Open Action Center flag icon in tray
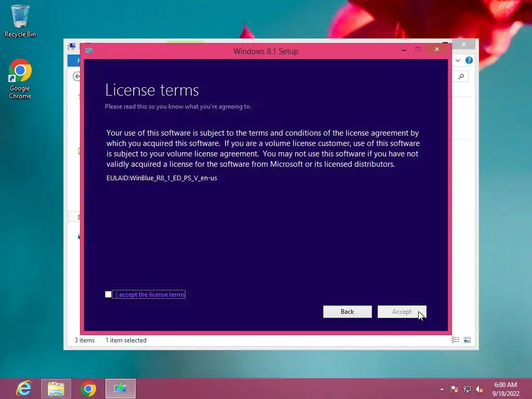This screenshot has width=532, height=399. click(454, 389)
